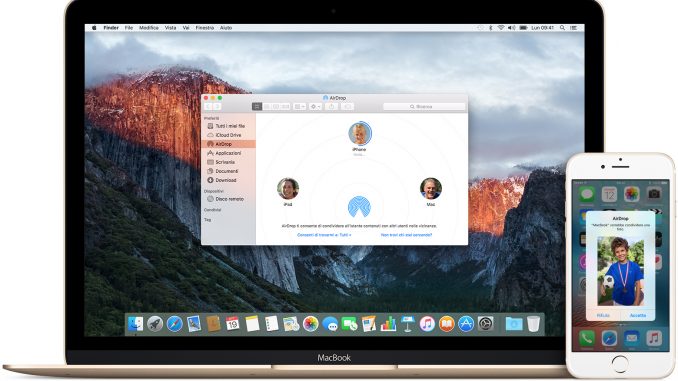Select the iPhone recipient avatar in AirDrop
The image size is (678, 381).
click(x=360, y=134)
